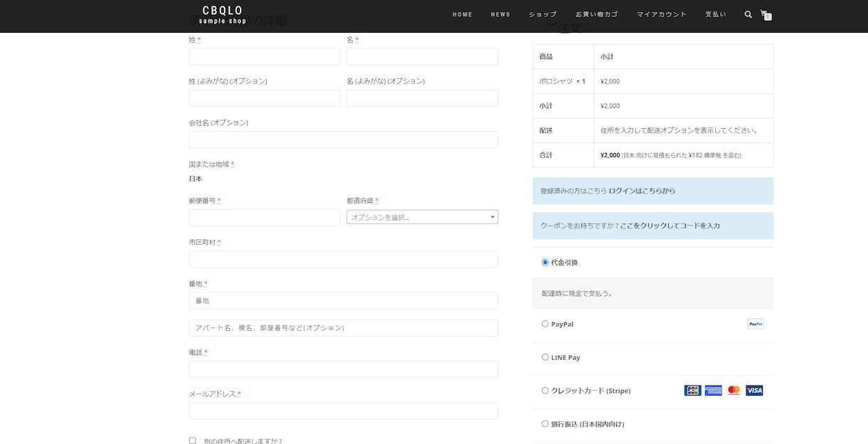Open お買い物カゴ in the navigation menu
This screenshot has height=444, width=868.
(x=597, y=15)
